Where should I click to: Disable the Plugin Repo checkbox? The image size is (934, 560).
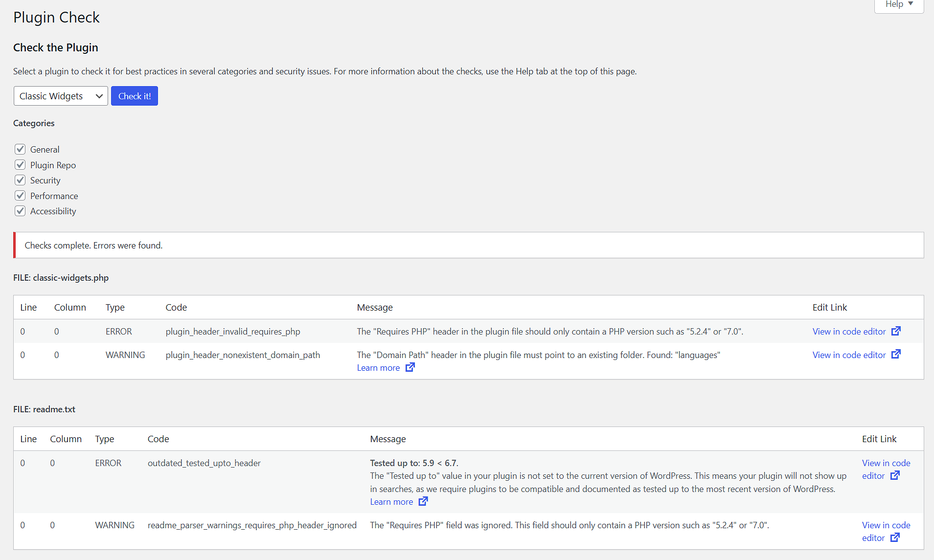coord(20,164)
